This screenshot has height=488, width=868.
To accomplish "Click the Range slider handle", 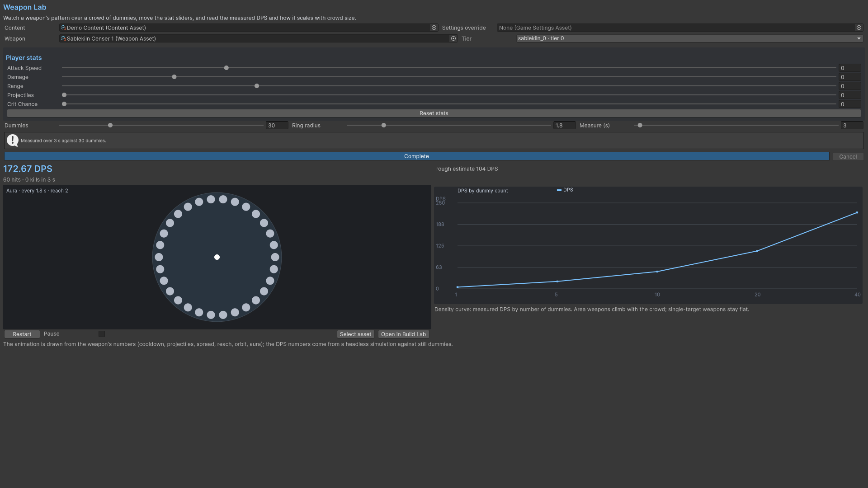I will [x=257, y=86].
